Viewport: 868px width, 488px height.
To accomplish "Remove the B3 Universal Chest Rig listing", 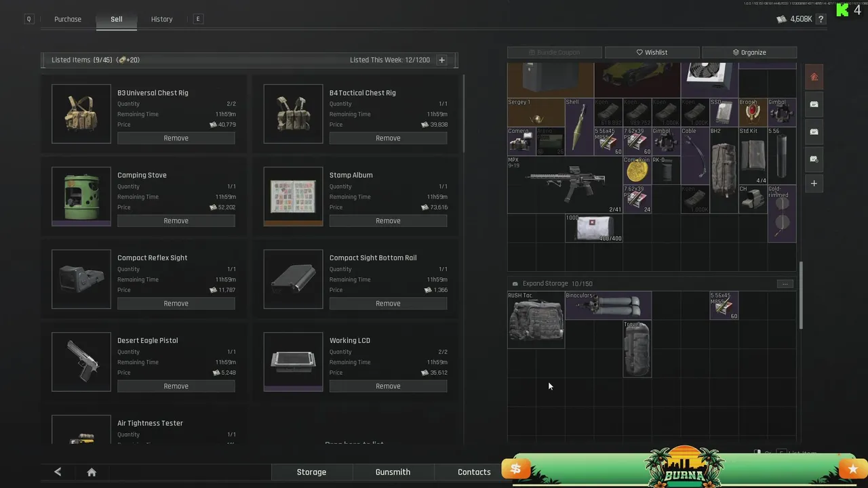I will tap(176, 138).
